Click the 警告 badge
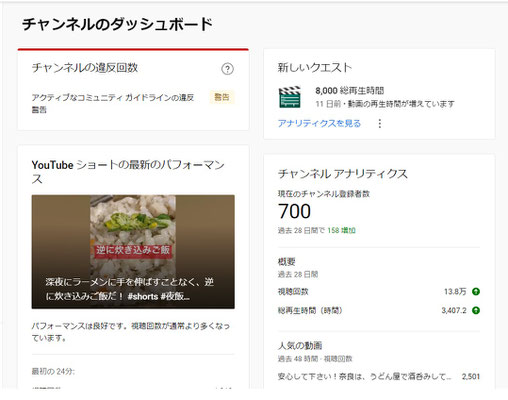Image resolution: width=508 pixels, height=400 pixels. point(222,97)
